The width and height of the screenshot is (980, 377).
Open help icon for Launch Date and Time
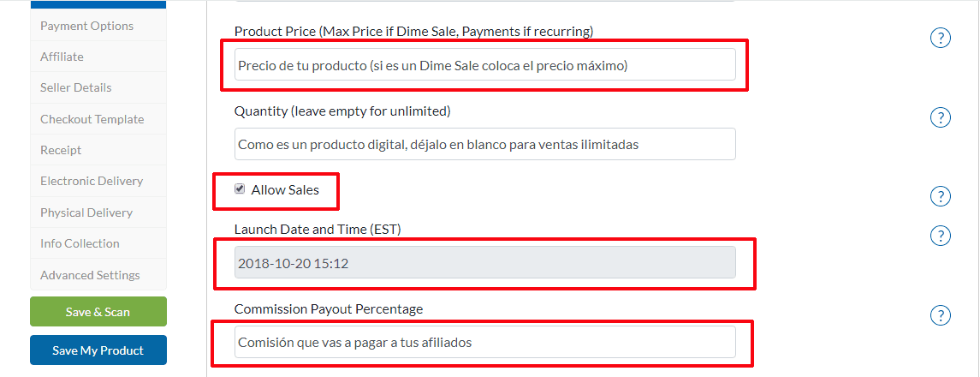940,236
